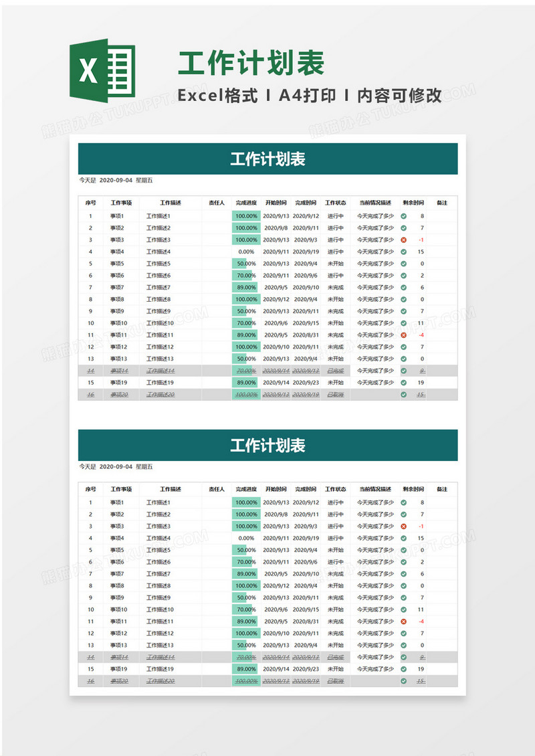
Task: Click green check icon in upper table's 事项1 row
Action: (404, 216)
